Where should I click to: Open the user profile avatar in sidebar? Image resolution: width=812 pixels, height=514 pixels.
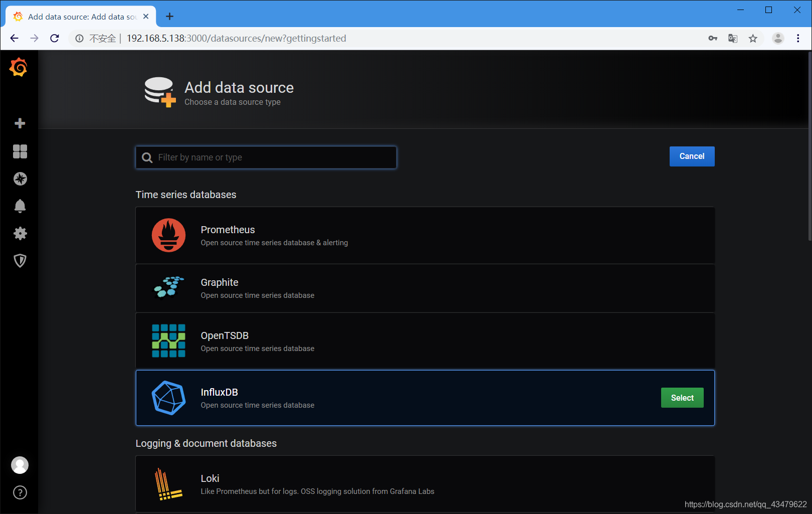tap(20, 465)
